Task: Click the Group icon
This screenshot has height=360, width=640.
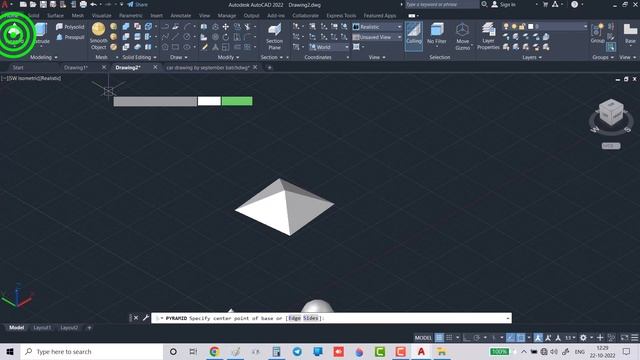Action: click(597, 33)
